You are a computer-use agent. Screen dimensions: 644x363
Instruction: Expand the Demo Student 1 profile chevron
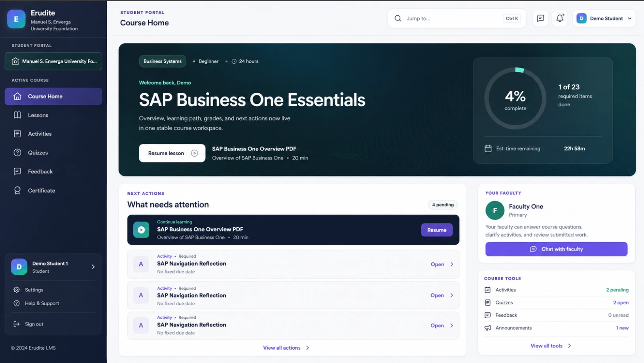93,267
